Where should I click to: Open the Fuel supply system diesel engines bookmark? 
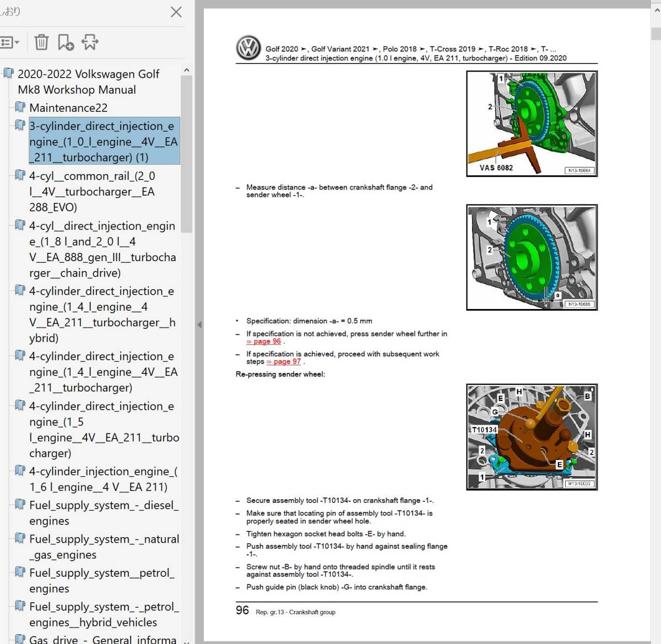(x=104, y=513)
